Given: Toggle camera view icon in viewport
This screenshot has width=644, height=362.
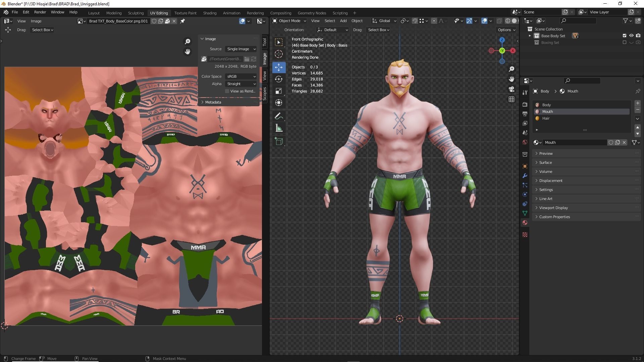Looking at the screenshot, I should pyautogui.click(x=511, y=89).
